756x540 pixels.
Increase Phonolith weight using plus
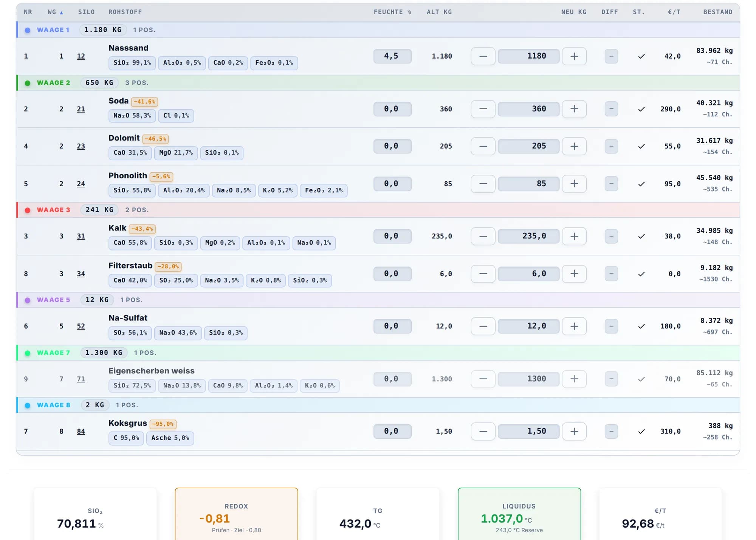574,184
